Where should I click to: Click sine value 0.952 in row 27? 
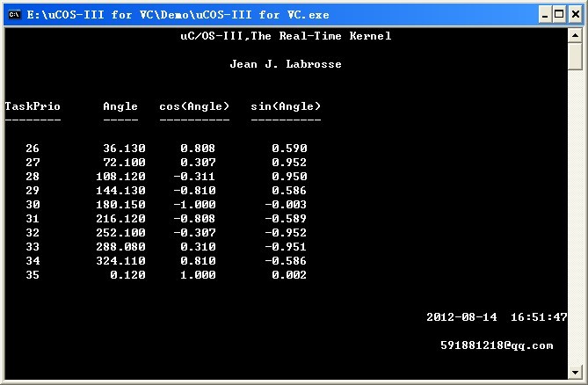click(x=289, y=163)
